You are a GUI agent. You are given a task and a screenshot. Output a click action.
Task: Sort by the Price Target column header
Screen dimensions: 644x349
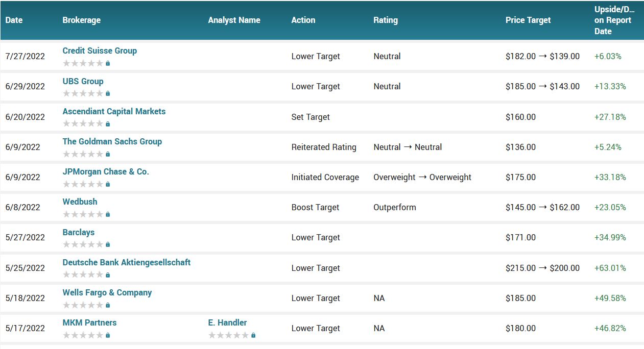528,20
